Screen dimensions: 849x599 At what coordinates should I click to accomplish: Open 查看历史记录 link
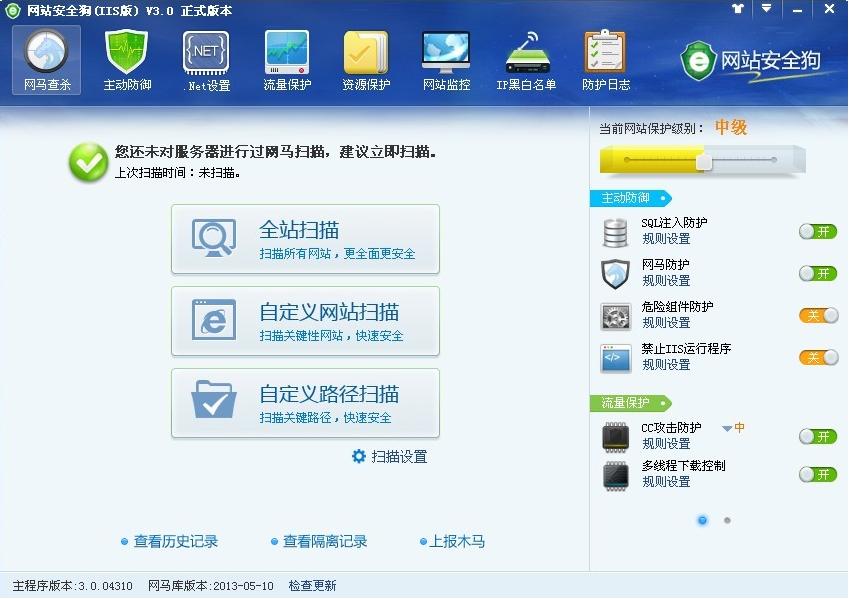click(175, 542)
